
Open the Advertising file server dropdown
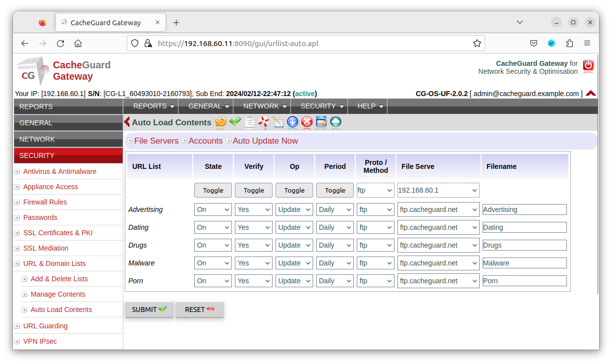(x=438, y=209)
